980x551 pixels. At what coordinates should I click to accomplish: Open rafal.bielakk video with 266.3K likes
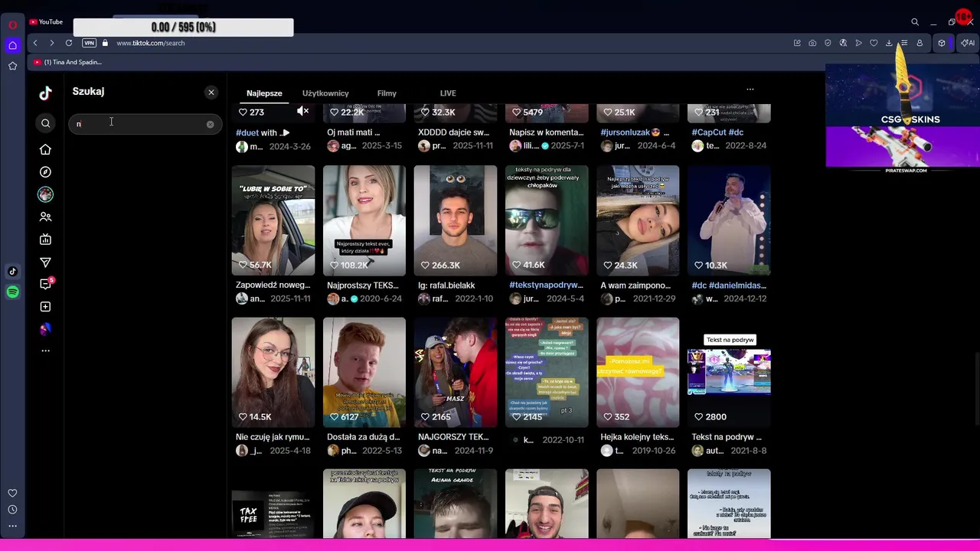456,220
